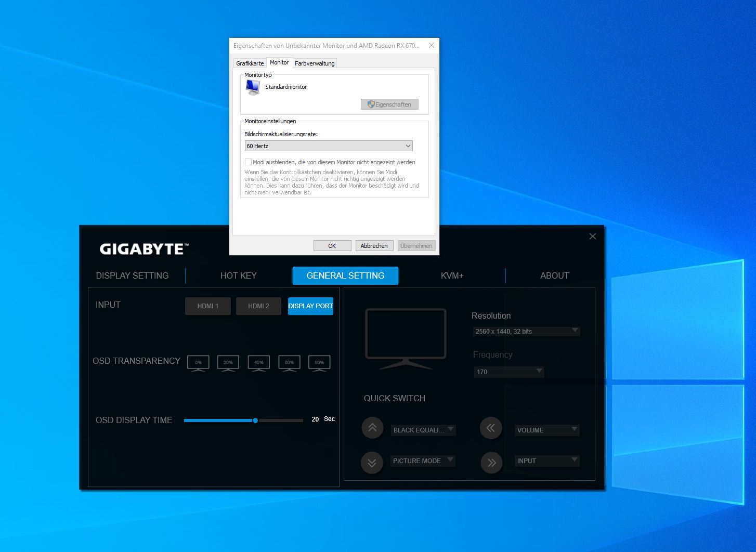
Task: Click the Standardmonitor icon in Monitortyp
Action: [x=253, y=87]
